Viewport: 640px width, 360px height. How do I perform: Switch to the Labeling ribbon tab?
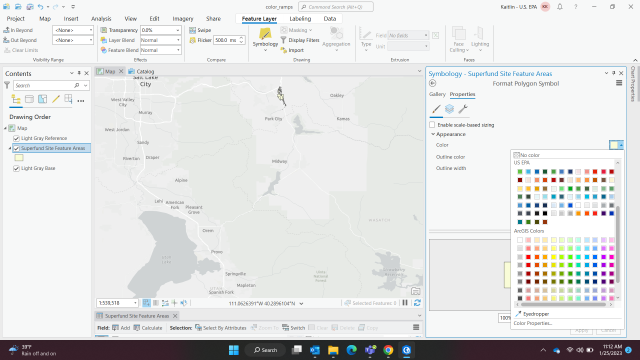click(x=300, y=19)
